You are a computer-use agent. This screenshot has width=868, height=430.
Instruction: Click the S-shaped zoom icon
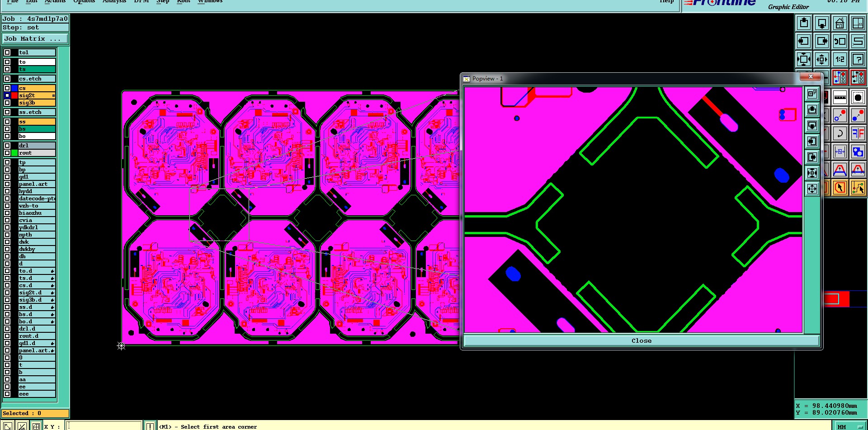858,41
